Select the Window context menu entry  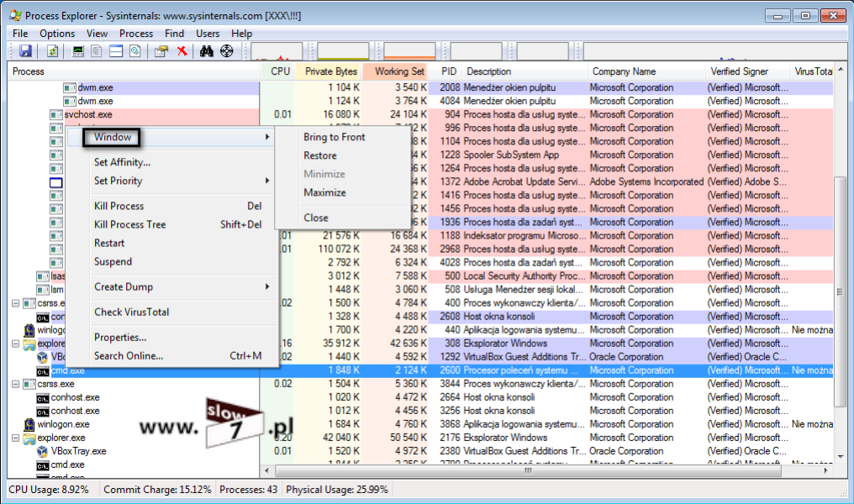click(171, 137)
